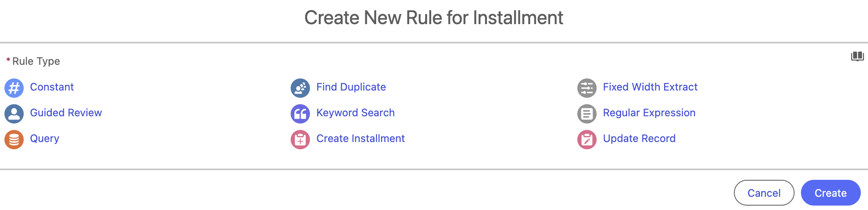Click the Keyword Search quote icon
The width and height of the screenshot is (868, 210).
tap(300, 113)
